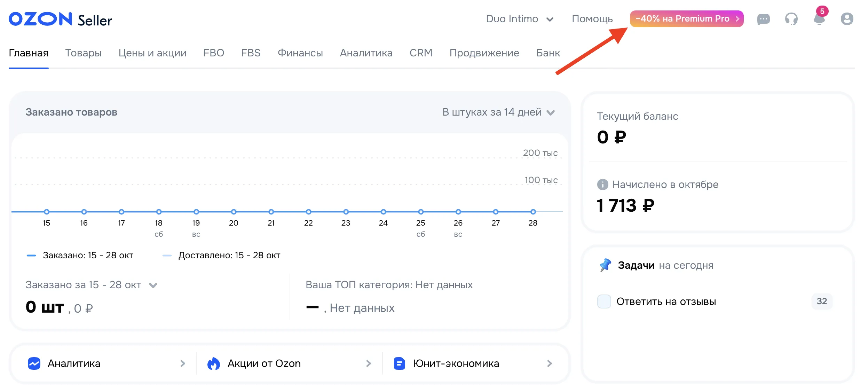Click the blue Аналитика chart icon

(x=34, y=363)
